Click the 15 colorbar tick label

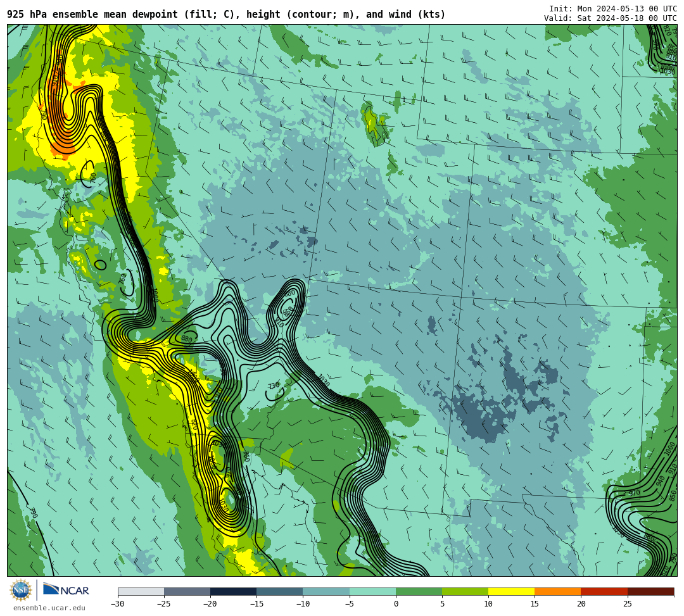coord(535,604)
